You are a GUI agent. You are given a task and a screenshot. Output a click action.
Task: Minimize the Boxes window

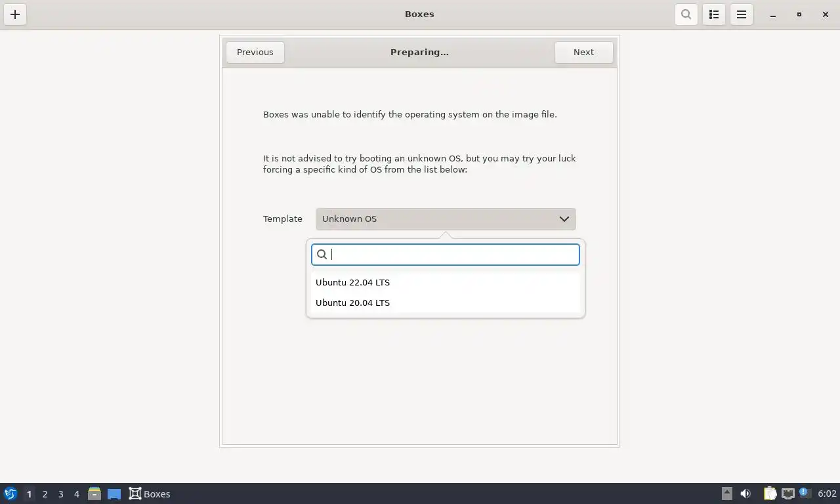point(773,14)
